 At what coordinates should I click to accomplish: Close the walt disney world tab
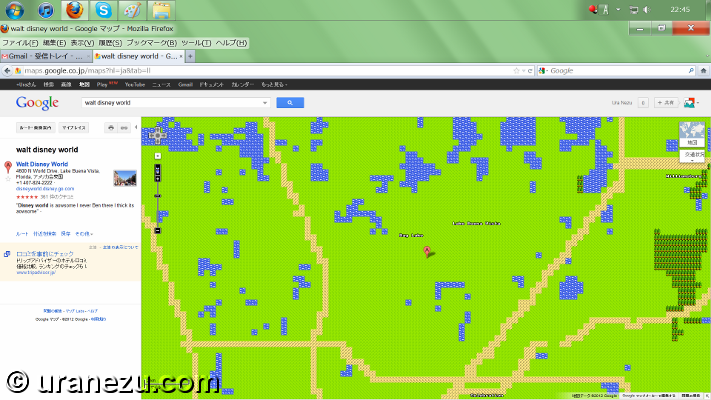[181, 56]
